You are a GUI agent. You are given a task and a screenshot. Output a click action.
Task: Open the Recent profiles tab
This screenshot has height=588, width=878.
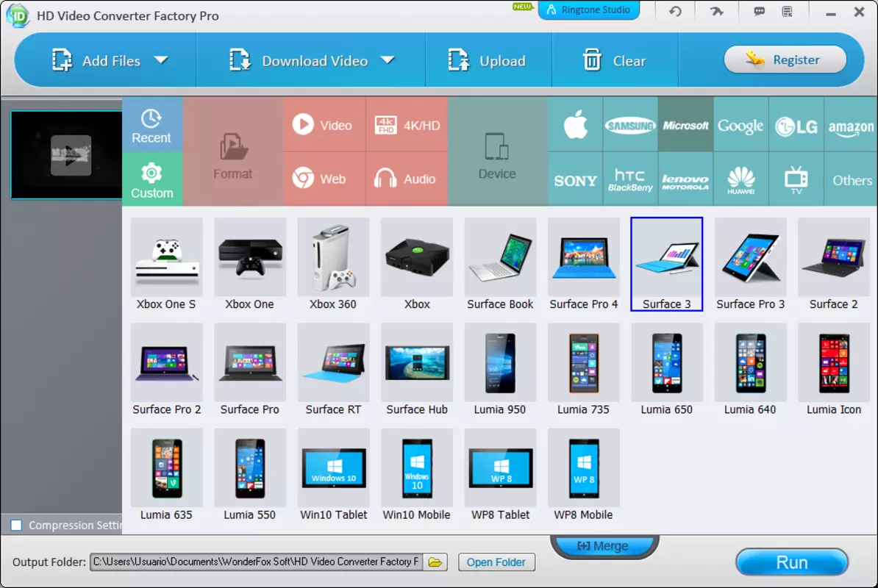coord(151,126)
